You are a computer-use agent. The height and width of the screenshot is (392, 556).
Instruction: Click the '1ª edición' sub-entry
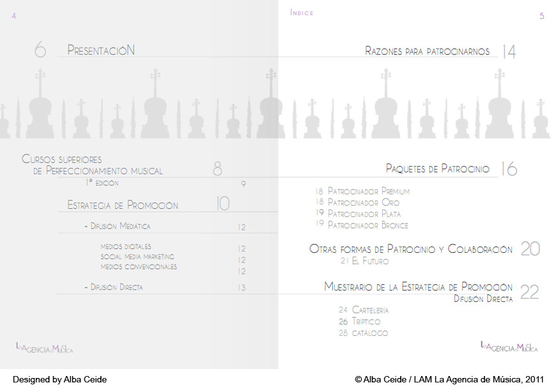click(102, 183)
